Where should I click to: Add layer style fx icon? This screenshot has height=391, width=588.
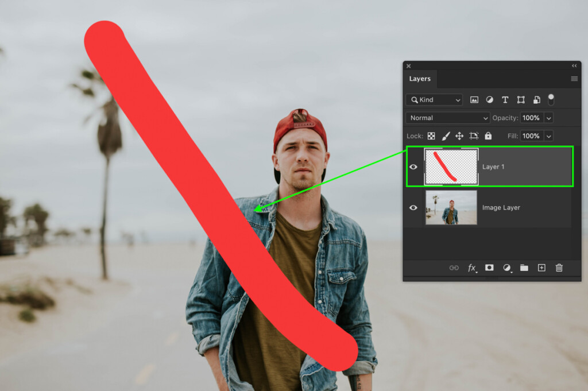coord(472,268)
